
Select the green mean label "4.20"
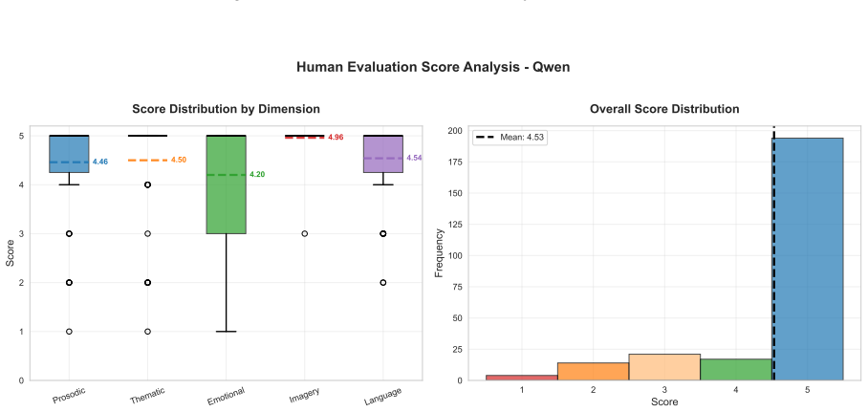pos(257,174)
